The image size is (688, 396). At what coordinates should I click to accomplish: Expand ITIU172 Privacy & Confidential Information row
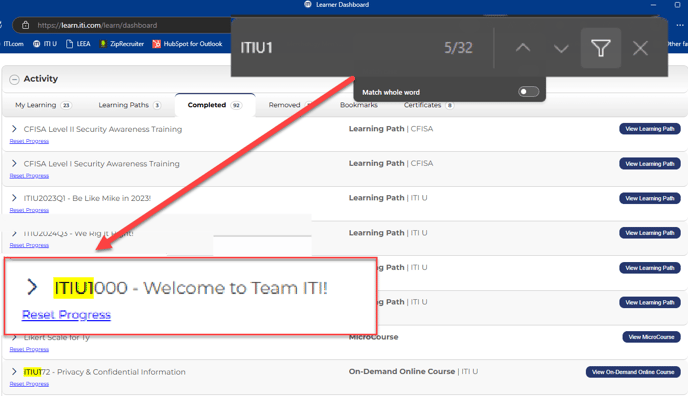[14, 372]
